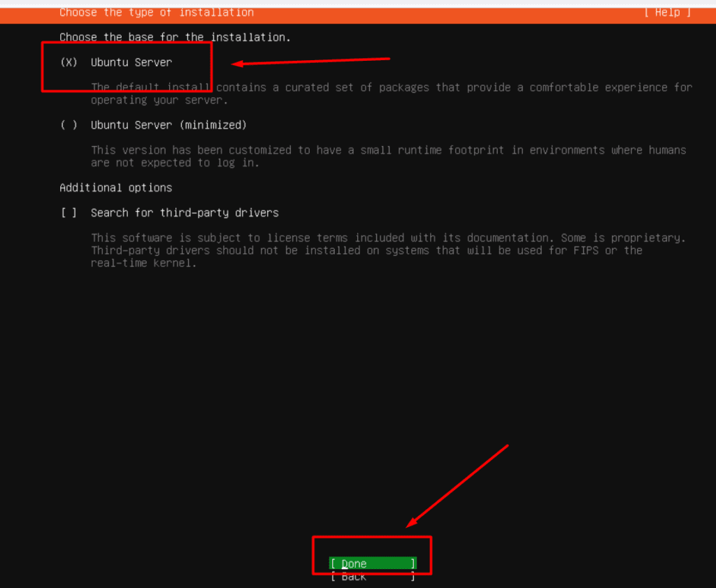Click the license terms description paragraph
Viewport: 716px width, 588px height.
coord(388,250)
